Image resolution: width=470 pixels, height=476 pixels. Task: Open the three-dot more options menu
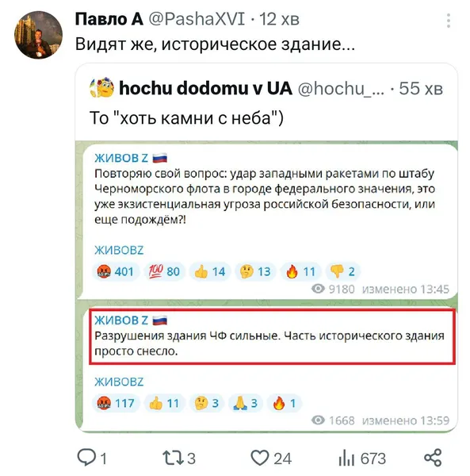(x=449, y=21)
